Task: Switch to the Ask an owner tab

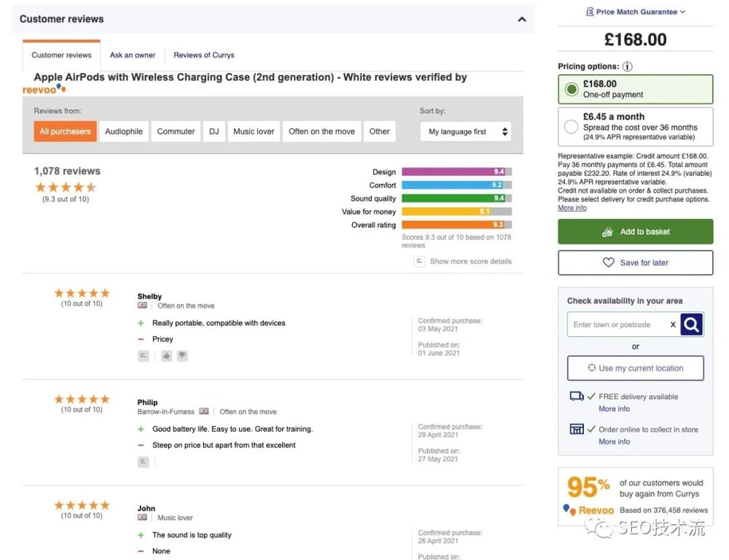Action: (x=133, y=55)
